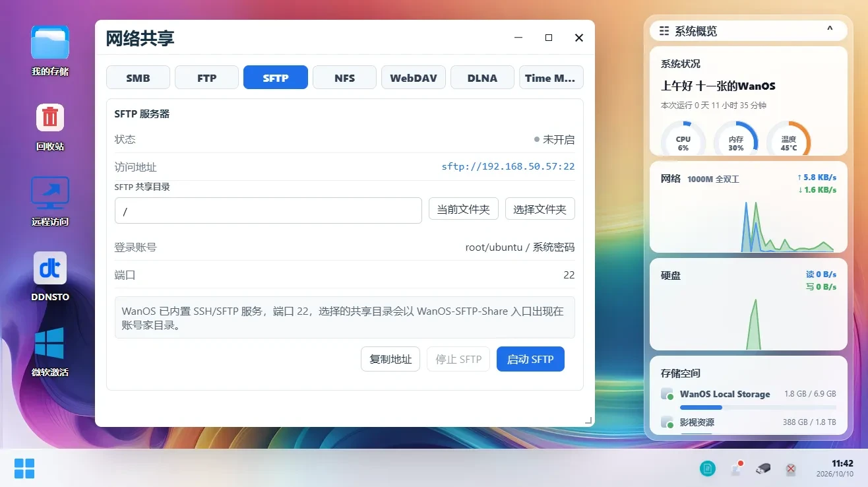The image size is (868, 487).
Task: Click the disk 读 0 B/s value
Action: click(x=821, y=275)
